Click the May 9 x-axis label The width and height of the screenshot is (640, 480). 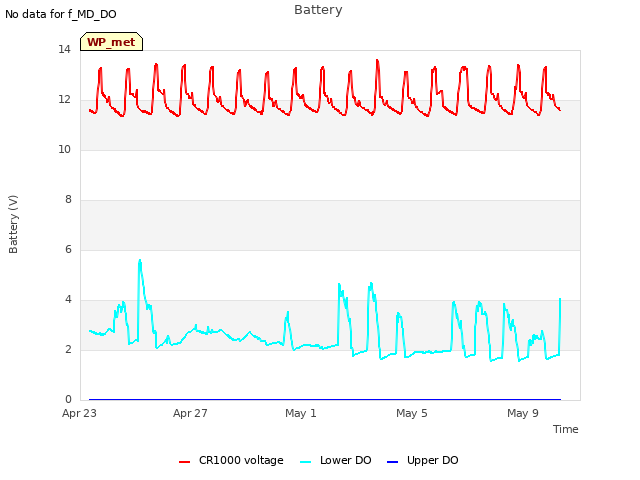pos(523,413)
